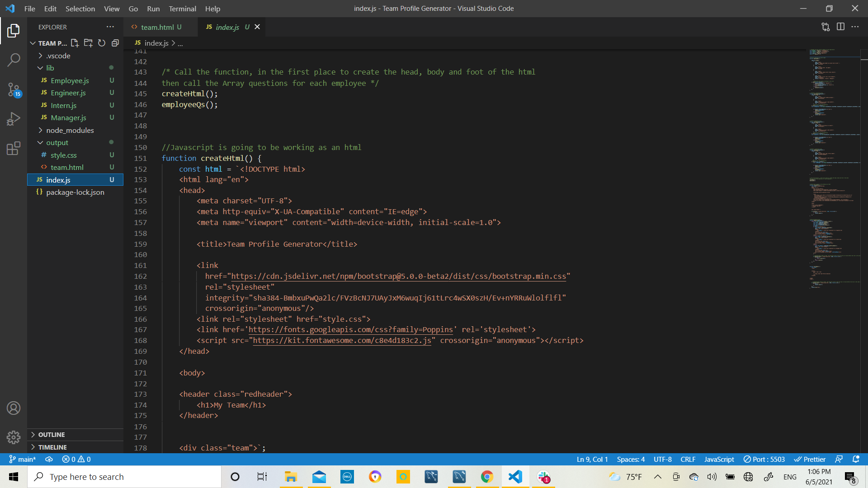Screen dimensions: 868x488
Task: Split the editor using the Split Editor icon
Action: (841, 27)
